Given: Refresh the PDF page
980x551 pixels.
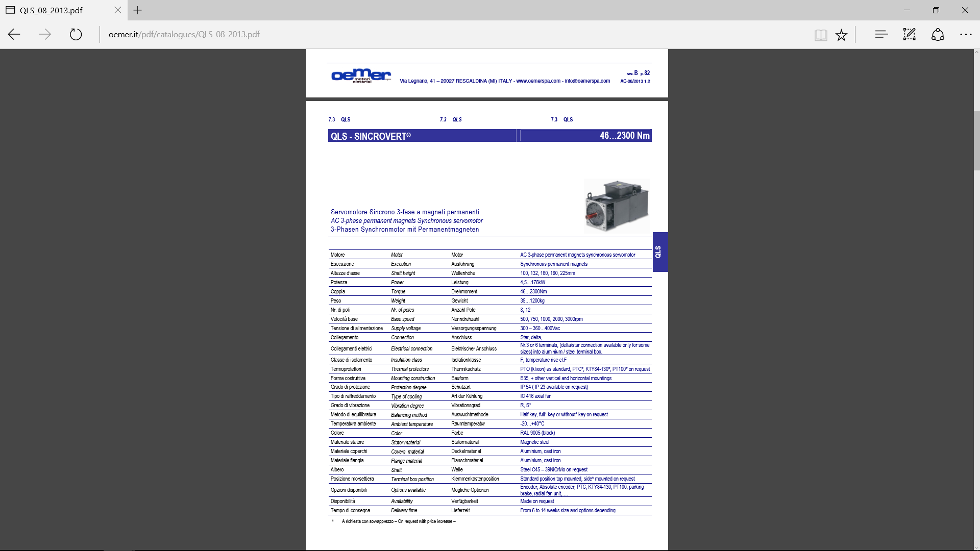Looking at the screenshot, I should click(76, 34).
